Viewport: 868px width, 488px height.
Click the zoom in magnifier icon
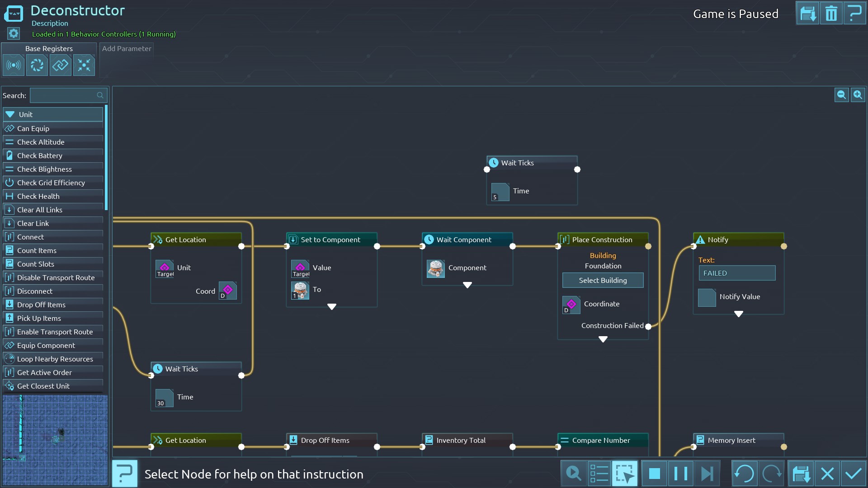[x=858, y=95]
